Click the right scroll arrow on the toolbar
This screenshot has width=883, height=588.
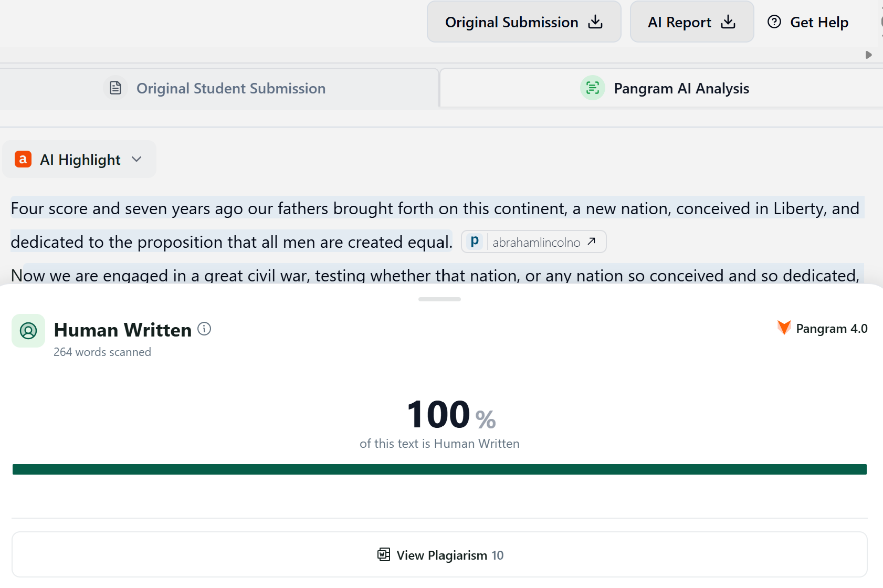click(x=868, y=55)
